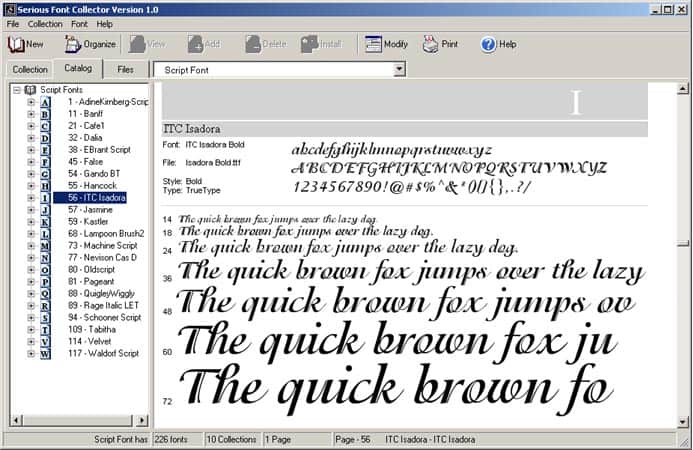Open the Organize toolbar icon
Screen dimensions: 693x450
click(x=73, y=44)
